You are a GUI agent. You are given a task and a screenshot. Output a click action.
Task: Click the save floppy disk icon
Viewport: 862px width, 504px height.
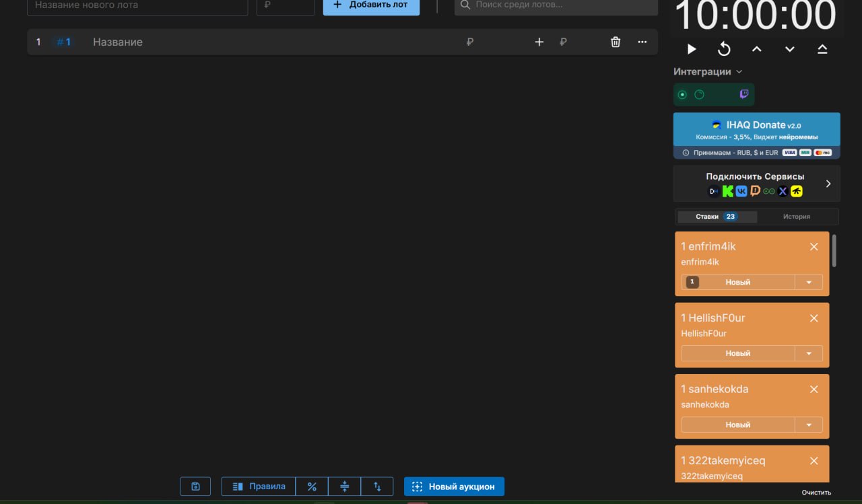(x=195, y=487)
